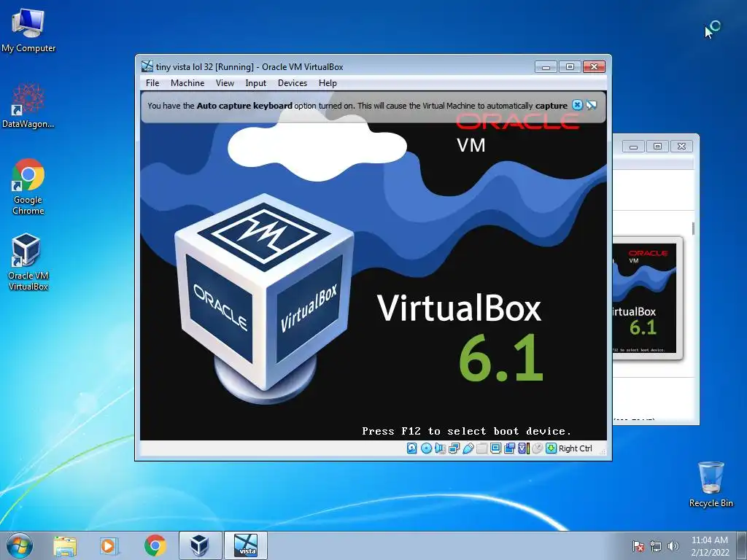Click the mouse integration indicator icon

(x=537, y=448)
